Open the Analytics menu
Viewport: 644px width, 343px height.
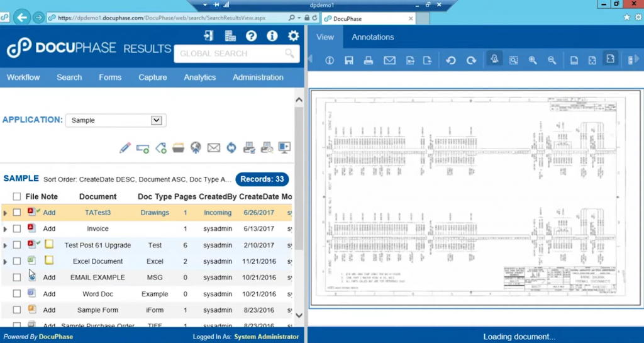199,77
